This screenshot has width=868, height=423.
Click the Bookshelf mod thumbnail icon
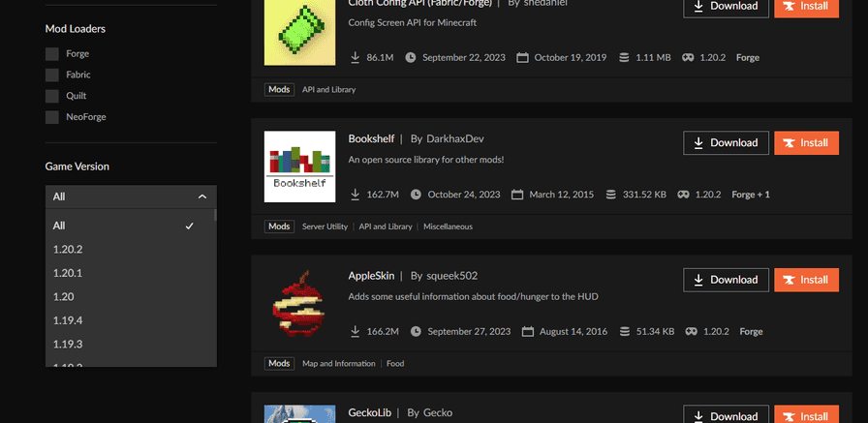299,166
